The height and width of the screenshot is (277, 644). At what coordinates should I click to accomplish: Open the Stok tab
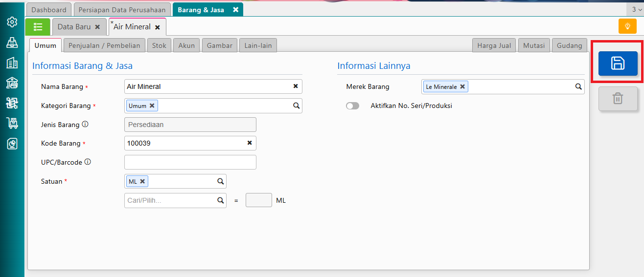click(x=159, y=45)
